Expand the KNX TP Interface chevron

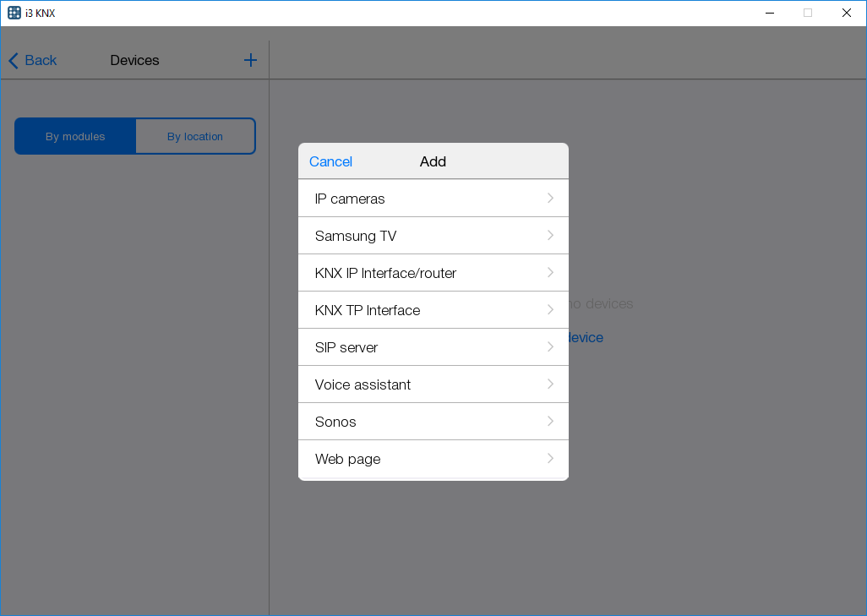550,310
